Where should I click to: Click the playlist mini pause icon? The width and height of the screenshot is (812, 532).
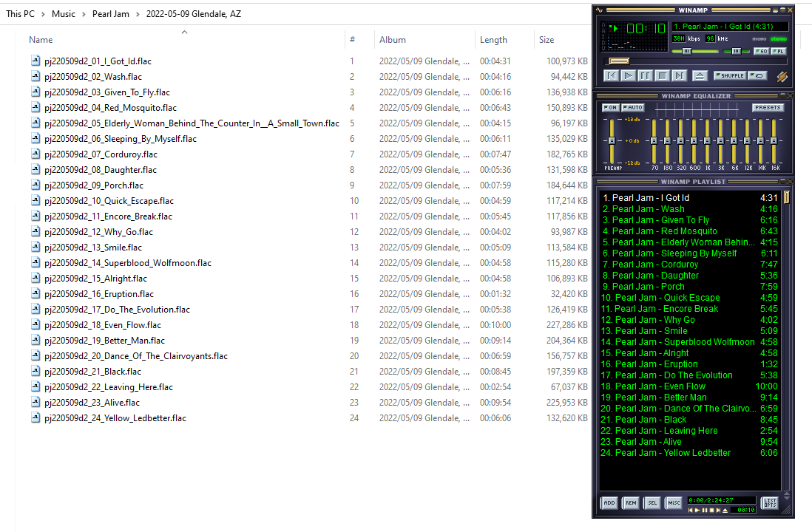coord(704,511)
